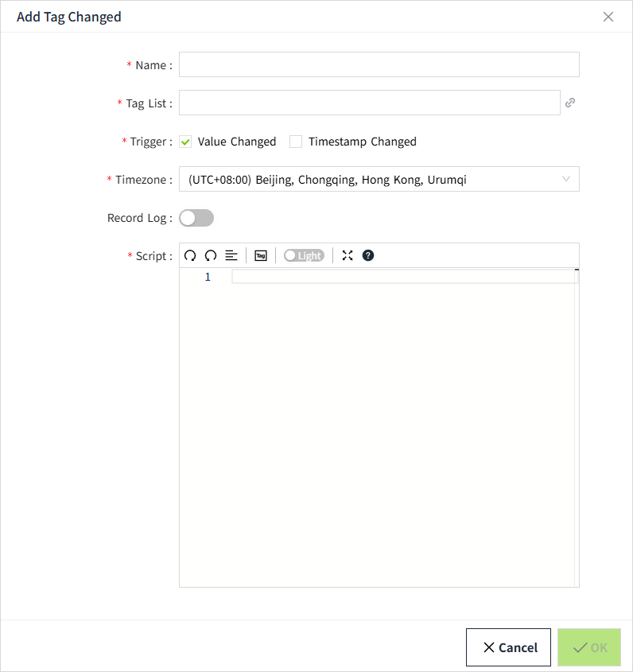Confirm with the OK button
The image size is (633, 672).
point(589,647)
